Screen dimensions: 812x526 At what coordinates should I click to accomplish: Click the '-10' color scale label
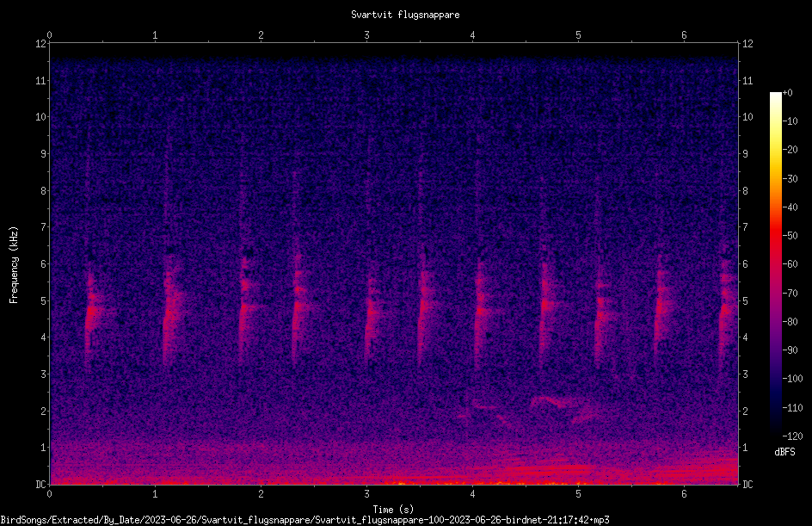click(x=790, y=121)
